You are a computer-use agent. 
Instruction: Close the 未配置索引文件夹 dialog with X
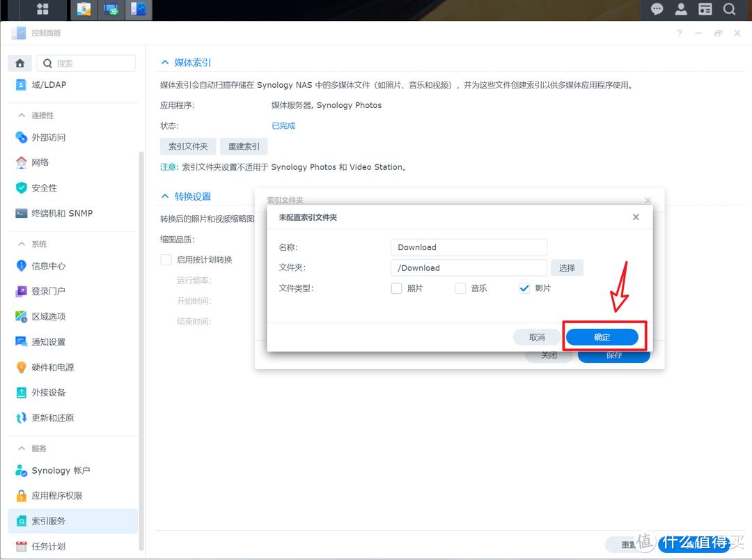click(636, 217)
